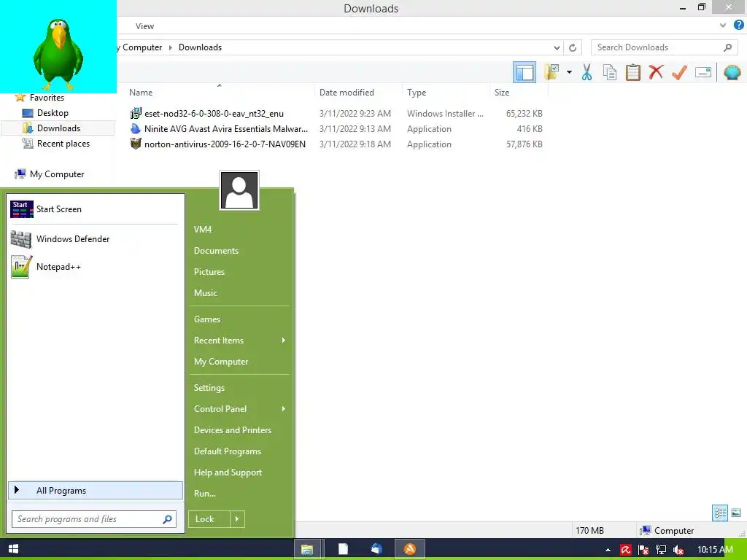Click File Explorer taskbar icon
The height and width of the screenshot is (560, 747).
[x=307, y=549]
